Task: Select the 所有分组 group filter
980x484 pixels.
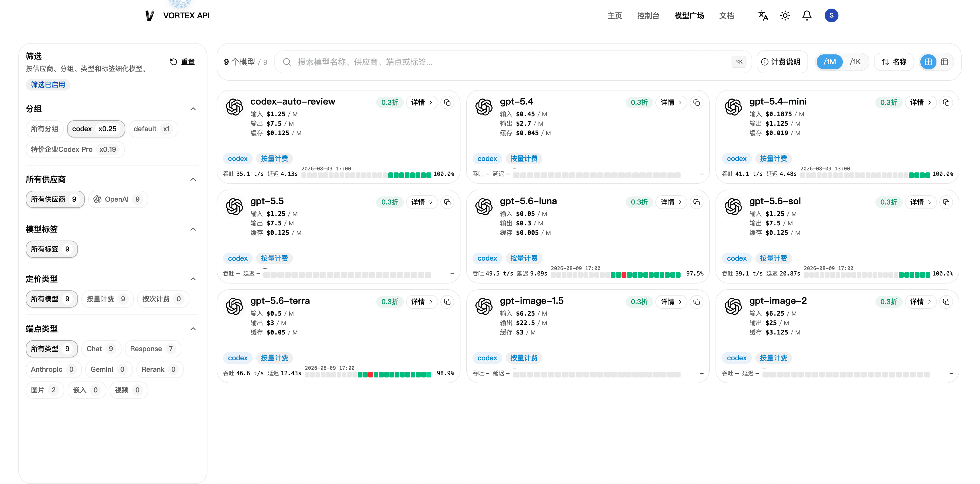Action: 44,129
